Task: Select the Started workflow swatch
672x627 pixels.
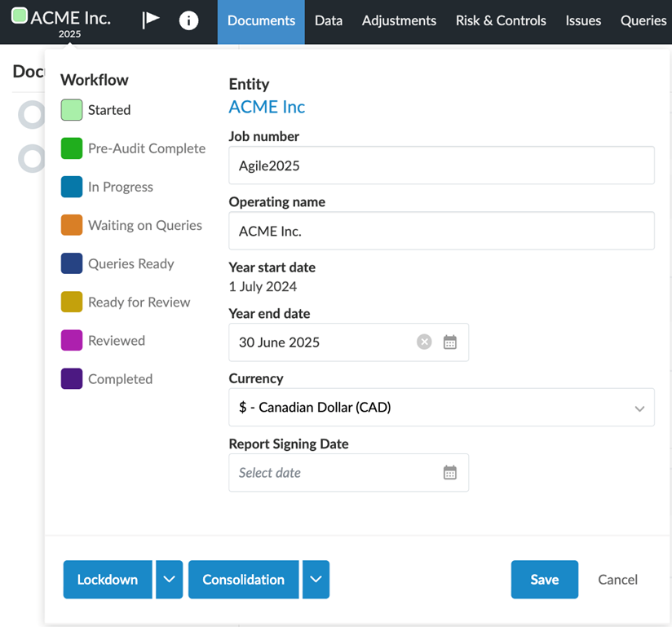Action: (x=72, y=110)
